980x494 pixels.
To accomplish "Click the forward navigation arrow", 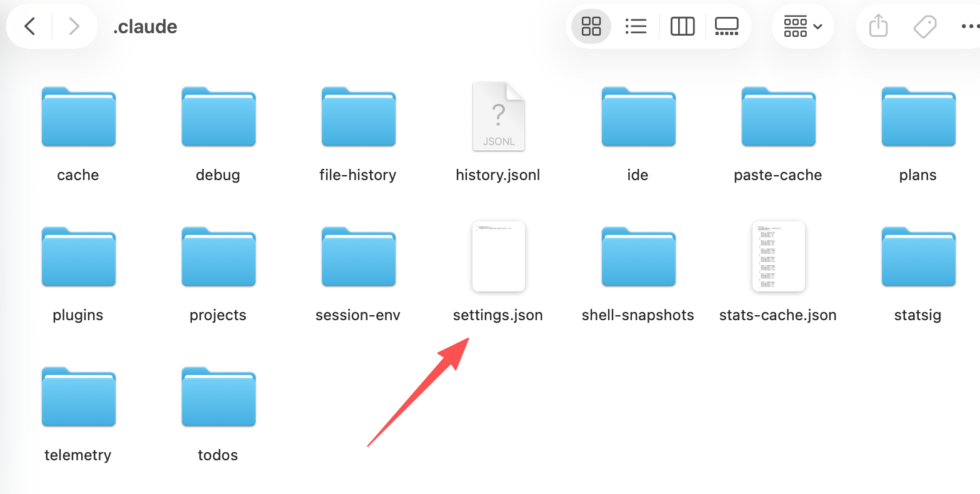I will click(x=74, y=26).
